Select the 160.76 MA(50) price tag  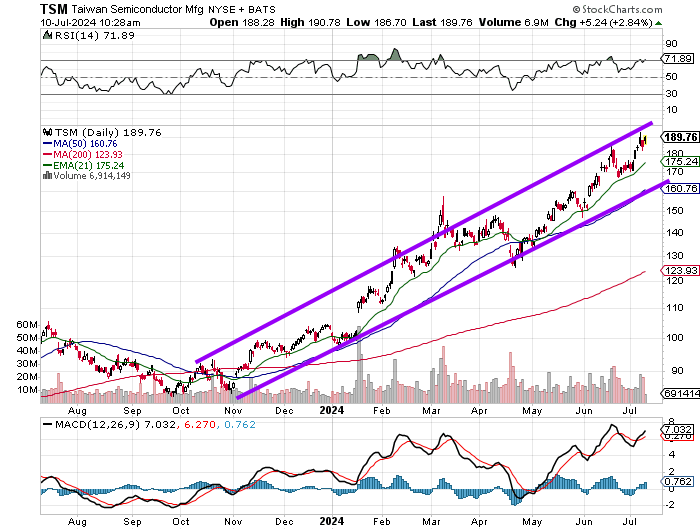(x=682, y=187)
